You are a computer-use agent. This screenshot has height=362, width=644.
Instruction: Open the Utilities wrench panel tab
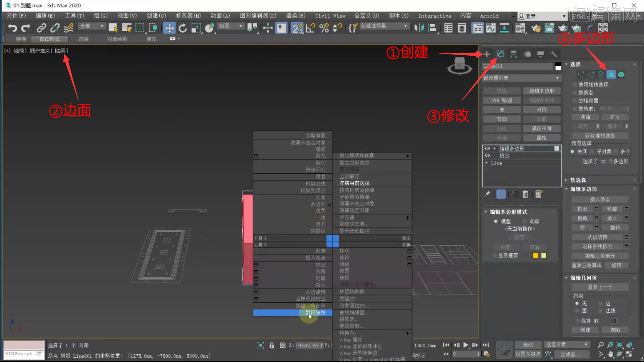click(x=554, y=54)
